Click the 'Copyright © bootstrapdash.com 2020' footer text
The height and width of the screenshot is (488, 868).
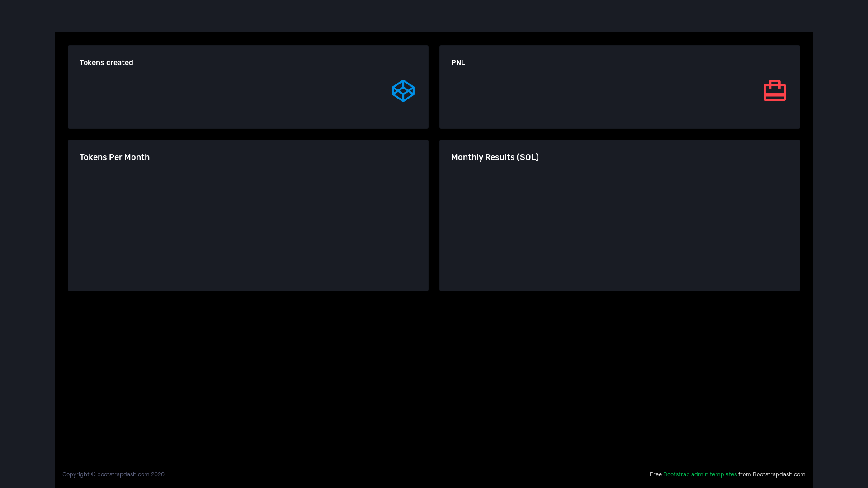click(113, 474)
